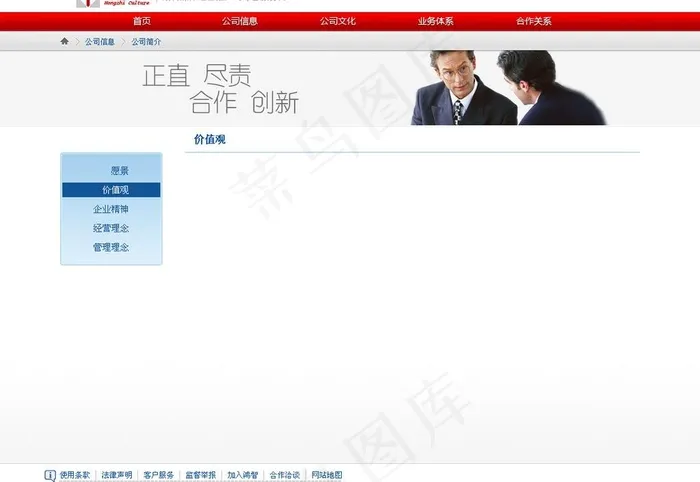Click the 法律声明 footer link
Image resolution: width=700 pixels, height=482 pixels.
(x=116, y=475)
